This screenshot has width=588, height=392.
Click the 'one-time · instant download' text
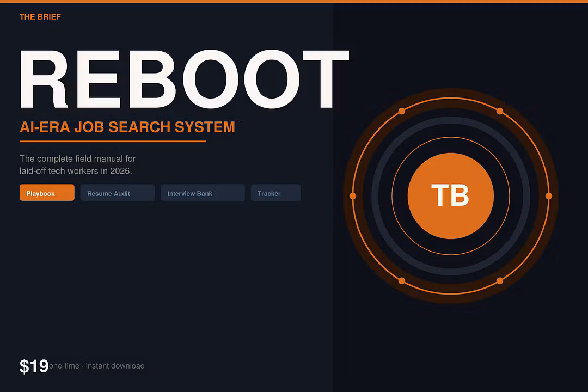pyautogui.click(x=97, y=366)
